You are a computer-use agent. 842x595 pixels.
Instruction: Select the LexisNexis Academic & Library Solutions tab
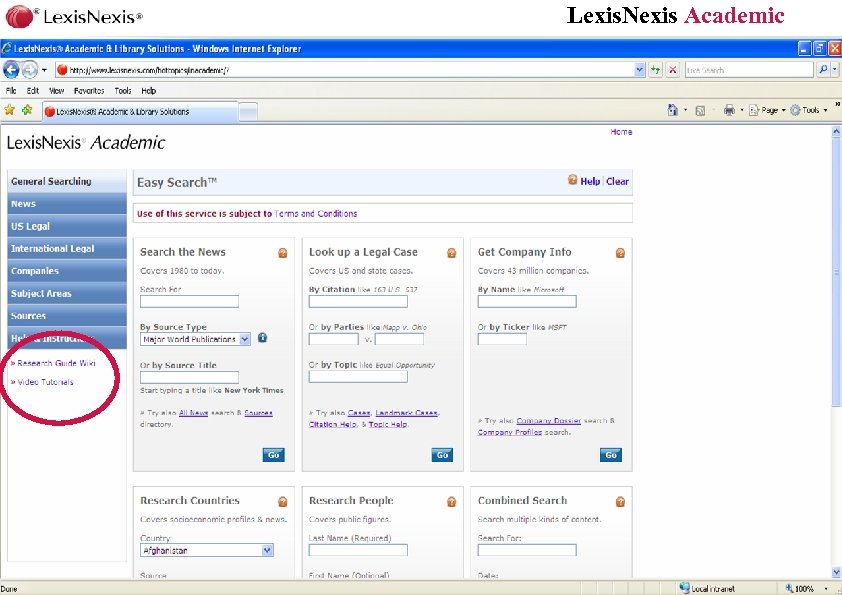[120, 113]
